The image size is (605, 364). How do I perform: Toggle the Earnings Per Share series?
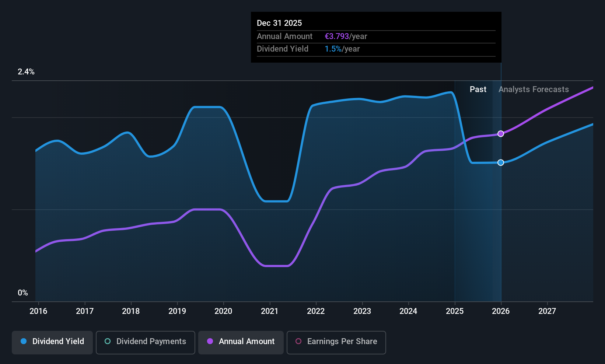click(x=336, y=342)
